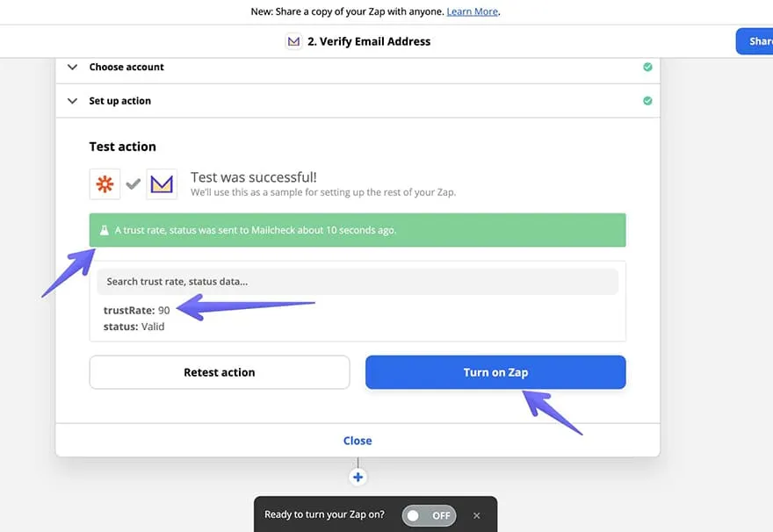Image resolution: width=773 pixels, height=532 pixels.
Task: Click the Mailcheck app icon in Test action
Action: 162,184
